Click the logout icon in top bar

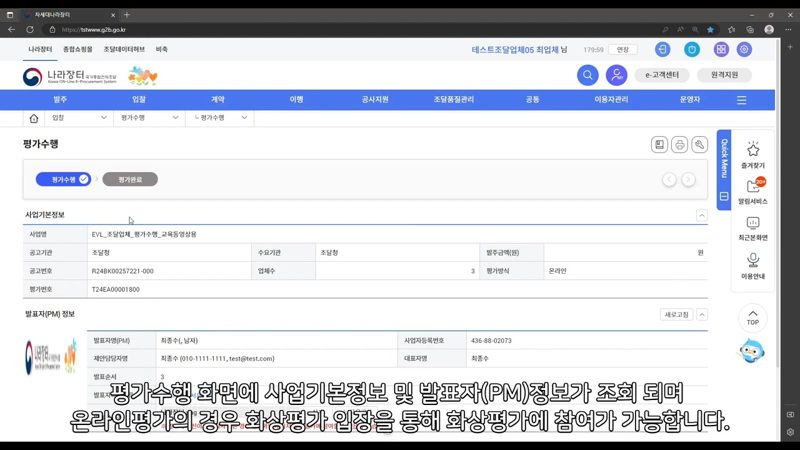(662, 49)
